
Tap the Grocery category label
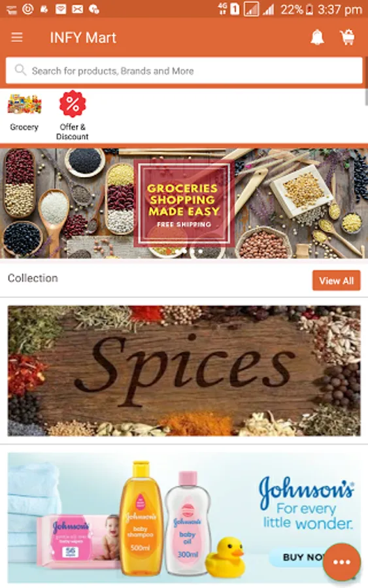[x=24, y=127]
